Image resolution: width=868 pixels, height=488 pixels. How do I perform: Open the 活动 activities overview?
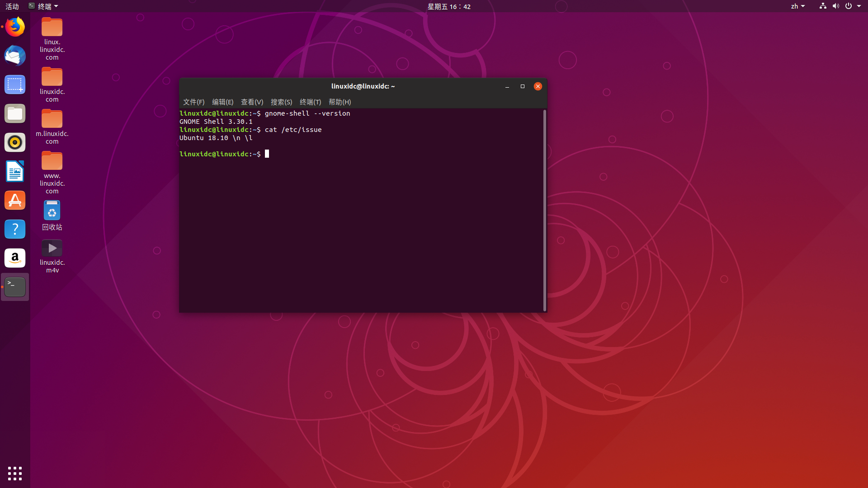click(x=12, y=6)
